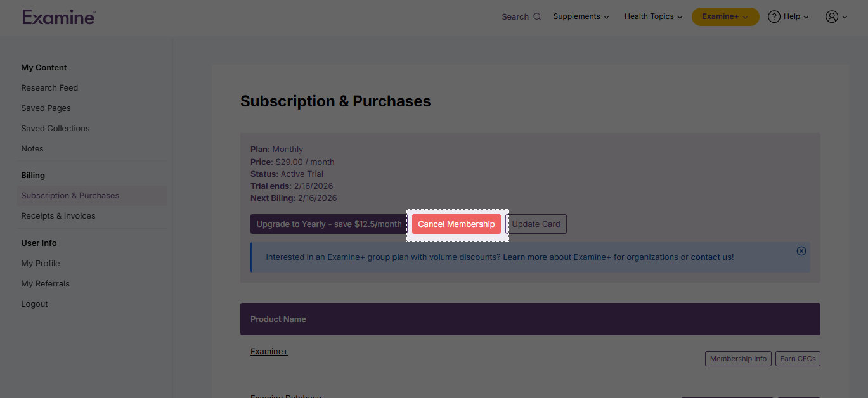This screenshot has height=398, width=868.
Task: Click the Search text in header
Action: pyautogui.click(x=515, y=17)
